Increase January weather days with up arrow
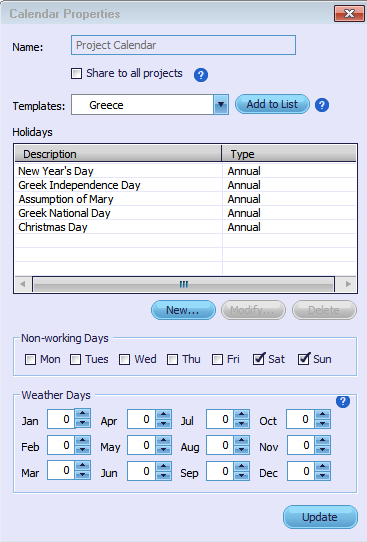 [x=83, y=413]
